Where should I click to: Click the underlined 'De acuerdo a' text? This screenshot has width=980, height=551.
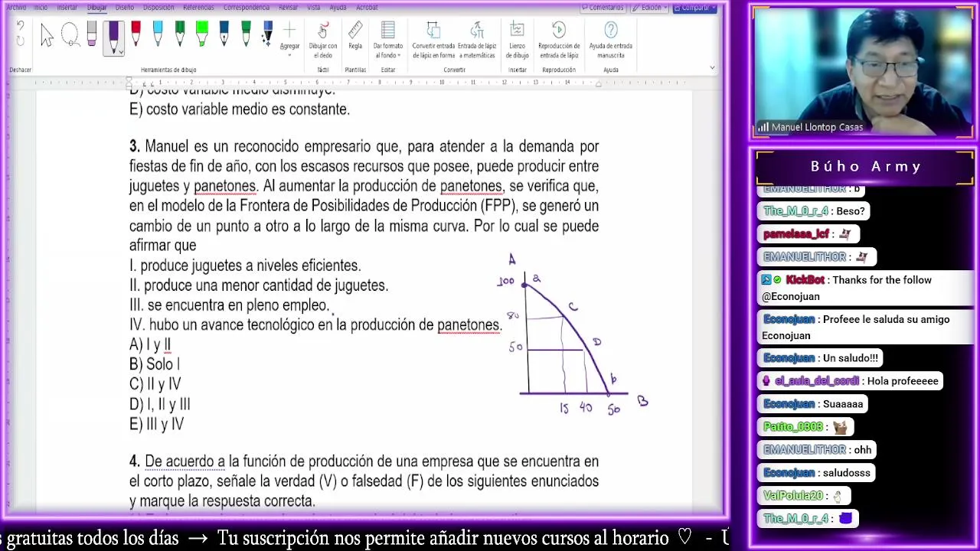185,461
